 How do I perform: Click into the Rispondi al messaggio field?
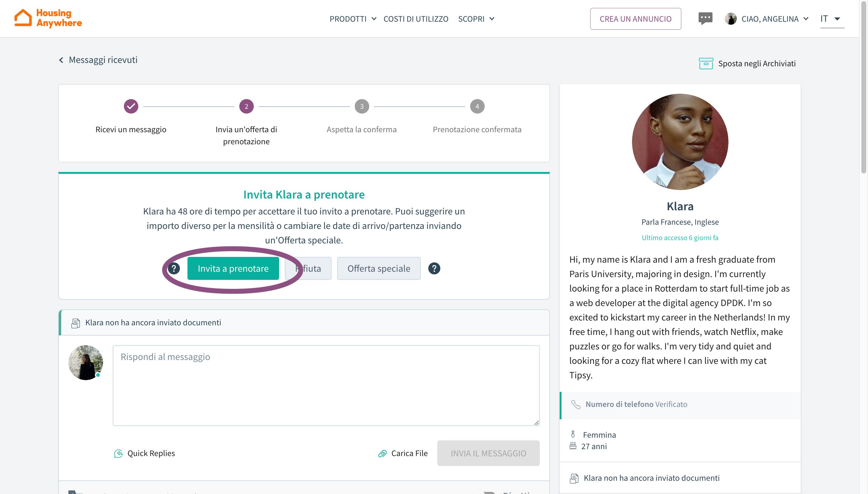[x=326, y=385]
